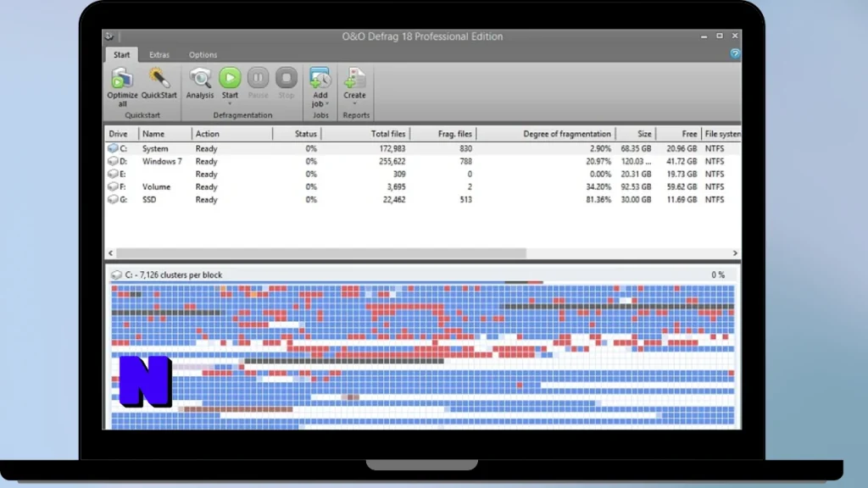
Task: Expand the Start button dropdown arrow
Action: point(230,103)
